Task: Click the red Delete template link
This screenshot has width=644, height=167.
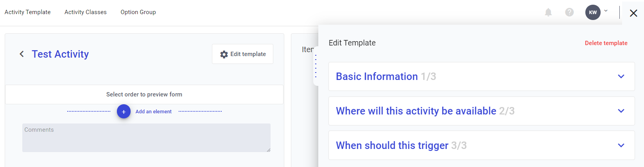Action: (x=606, y=43)
